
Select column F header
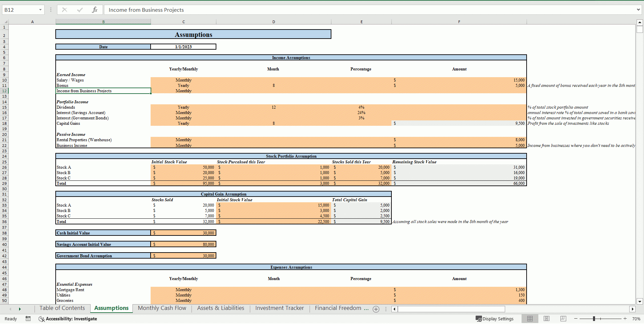click(459, 22)
